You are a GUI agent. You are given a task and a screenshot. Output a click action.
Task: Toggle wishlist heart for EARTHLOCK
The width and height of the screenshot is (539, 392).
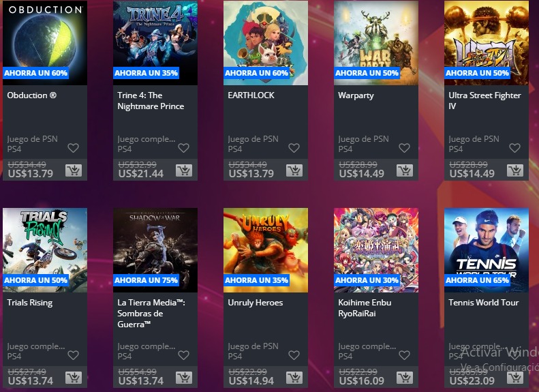pyautogui.click(x=294, y=148)
